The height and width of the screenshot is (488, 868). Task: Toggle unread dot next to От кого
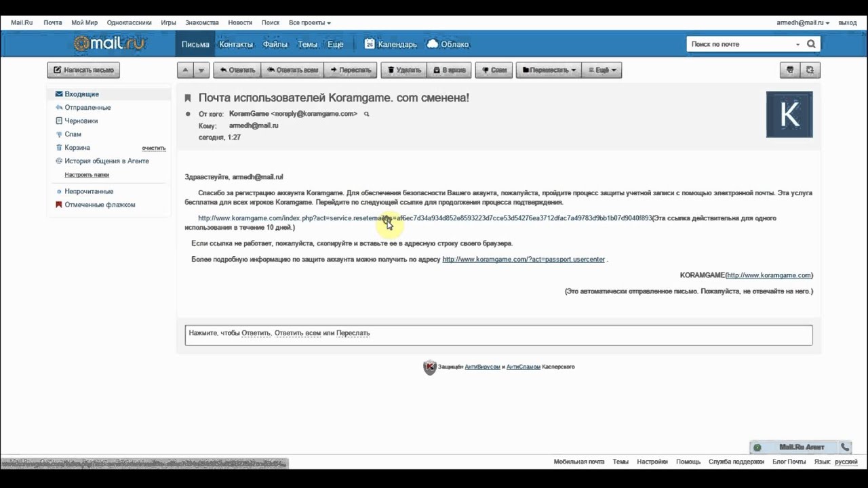(x=188, y=114)
